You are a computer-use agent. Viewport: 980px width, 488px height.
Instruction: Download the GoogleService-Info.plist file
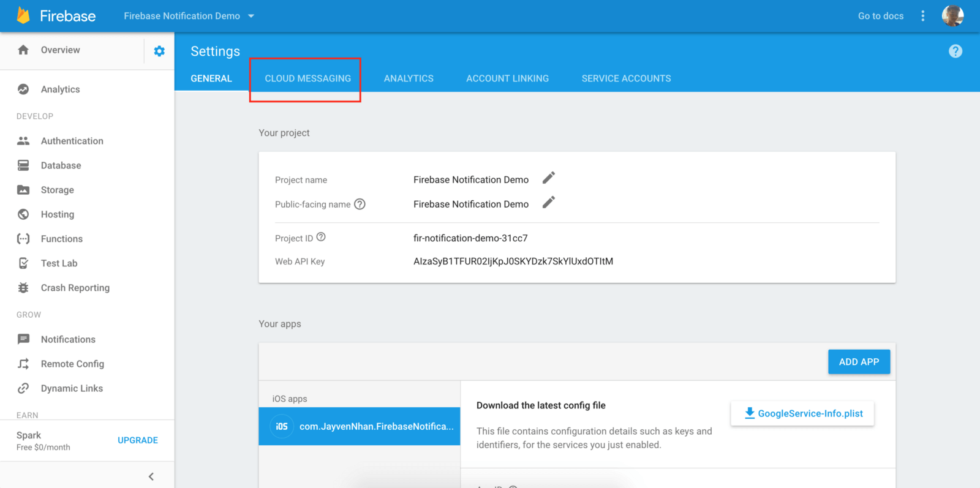802,413
